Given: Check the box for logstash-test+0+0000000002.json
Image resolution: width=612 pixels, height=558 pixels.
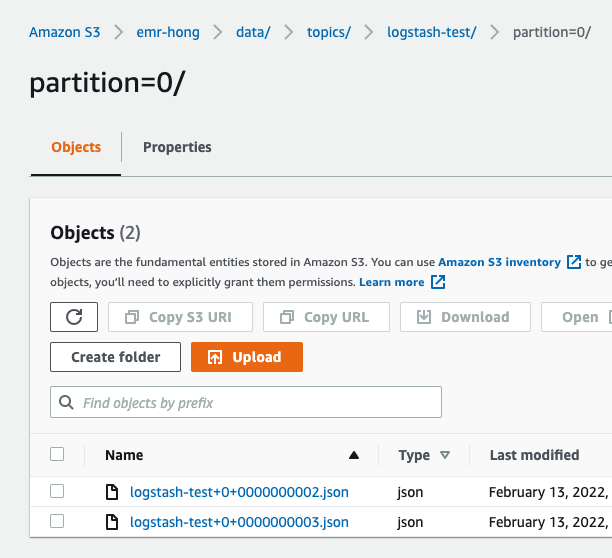Looking at the screenshot, I should (57, 491).
